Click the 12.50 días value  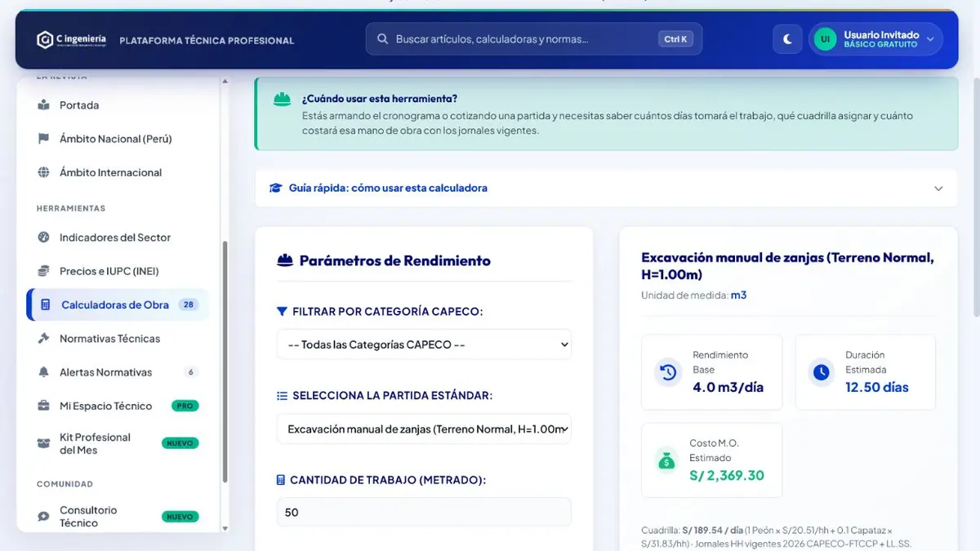click(877, 387)
